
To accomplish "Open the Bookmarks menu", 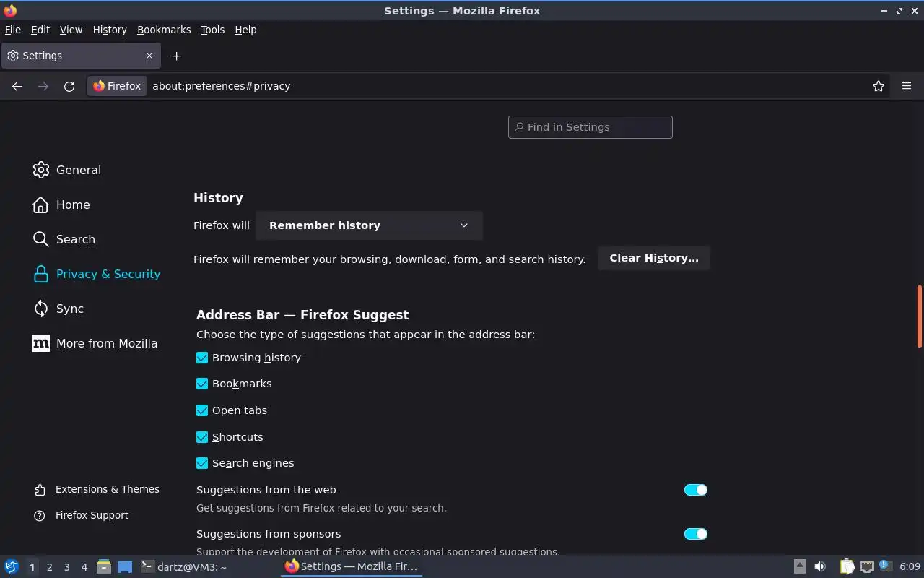I will (164, 30).
